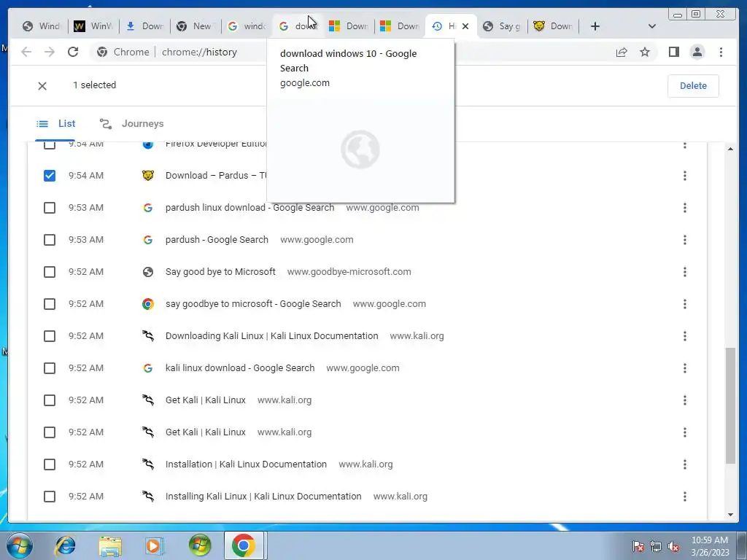Check the Say good bye to Microsoft entry
This screenshot has width=747, height=560.
click(50, 272)
